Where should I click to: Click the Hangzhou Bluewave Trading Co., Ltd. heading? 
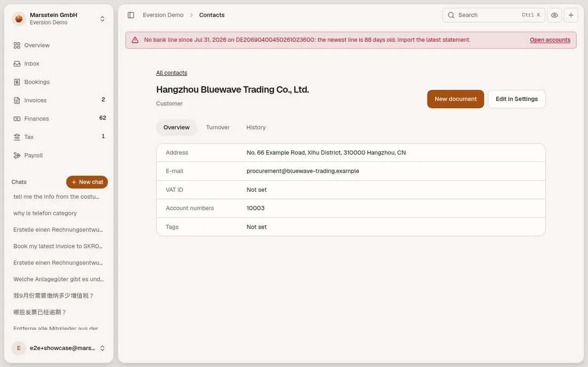click(x=233, y=90)
